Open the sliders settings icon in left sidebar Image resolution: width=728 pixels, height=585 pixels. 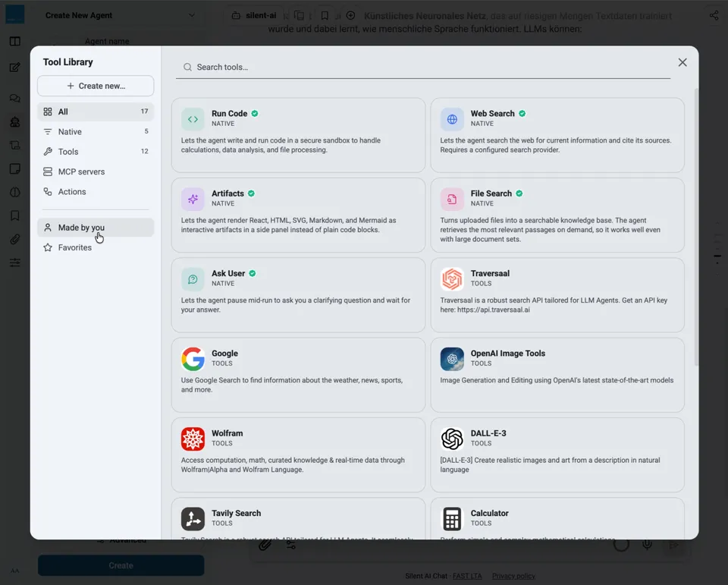(x=15, y=263)
